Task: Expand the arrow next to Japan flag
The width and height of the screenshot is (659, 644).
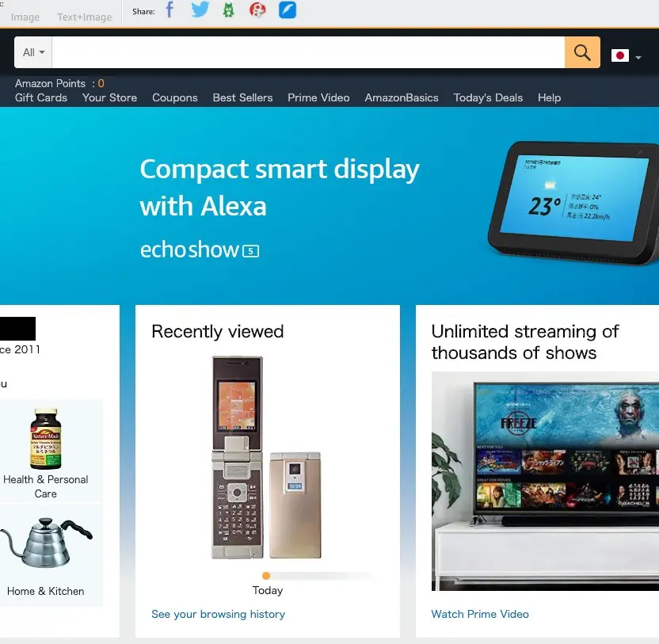Action: (x=638, y=57)
